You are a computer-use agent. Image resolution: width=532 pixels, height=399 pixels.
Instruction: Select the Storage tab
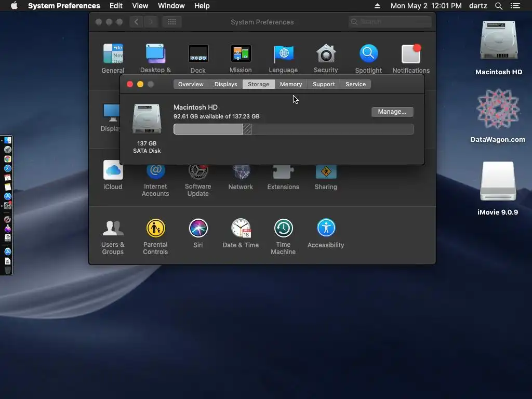pos(259,84)
